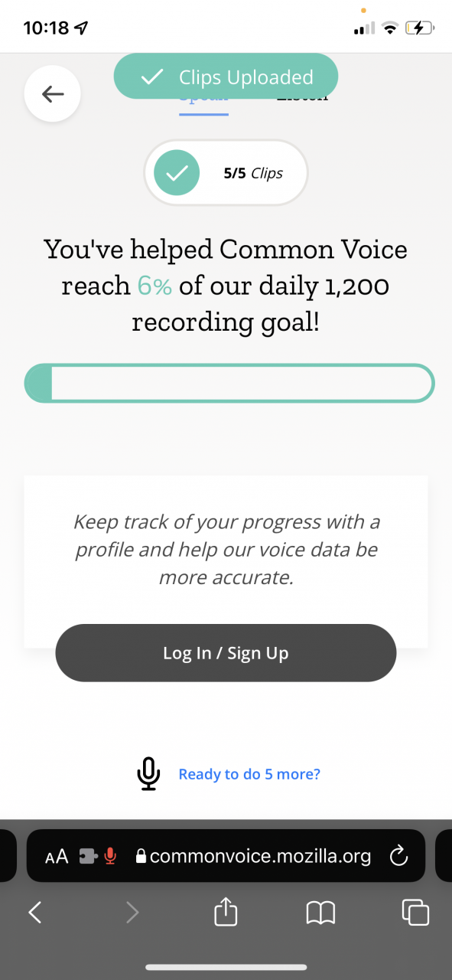Open Safari bookmarks book icon
Viewport: 452px width, 980px height.
[x=320, y=912]
